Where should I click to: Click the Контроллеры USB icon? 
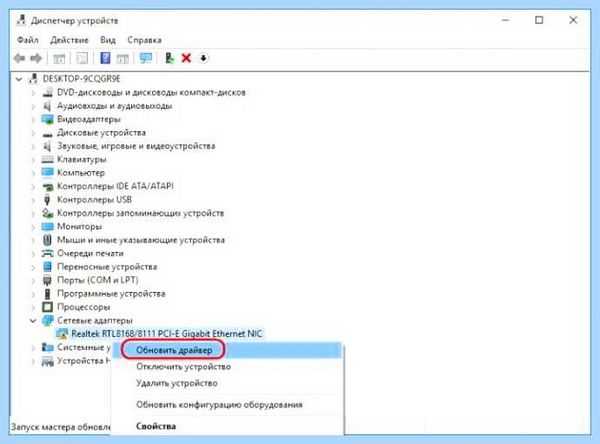(47, 199)
